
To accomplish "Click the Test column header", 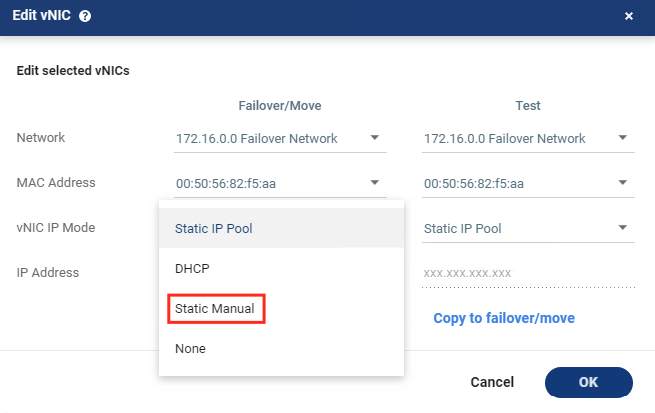I will click(527, 105).
